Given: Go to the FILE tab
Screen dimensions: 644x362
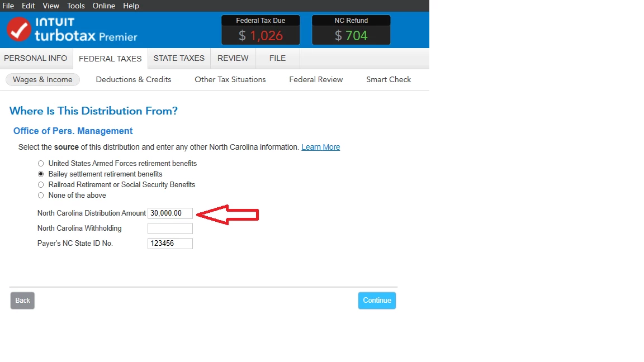Looking at the screenshot, I should tap(278, 58).
